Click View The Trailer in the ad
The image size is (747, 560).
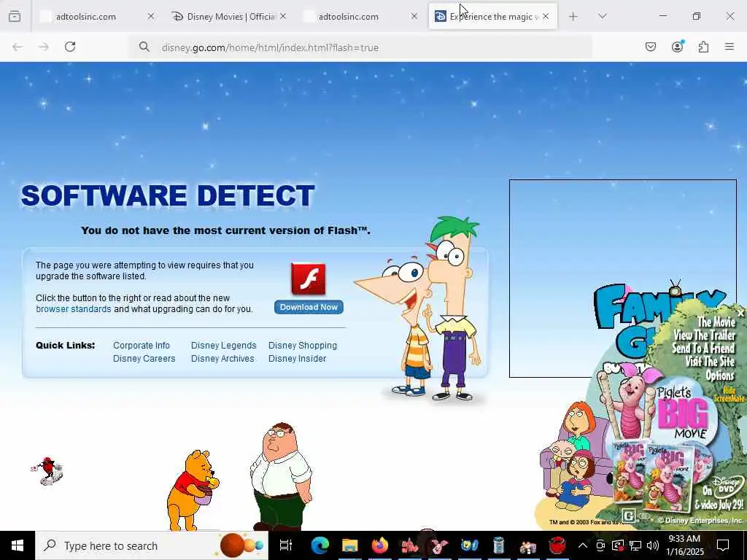point(705,335)
